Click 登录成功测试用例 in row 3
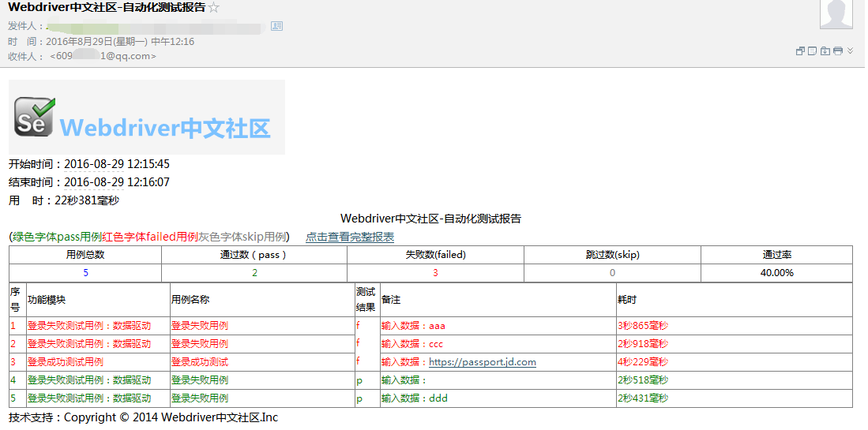The height and width of the screenshot is (430, 868). (x=66, y=362)
